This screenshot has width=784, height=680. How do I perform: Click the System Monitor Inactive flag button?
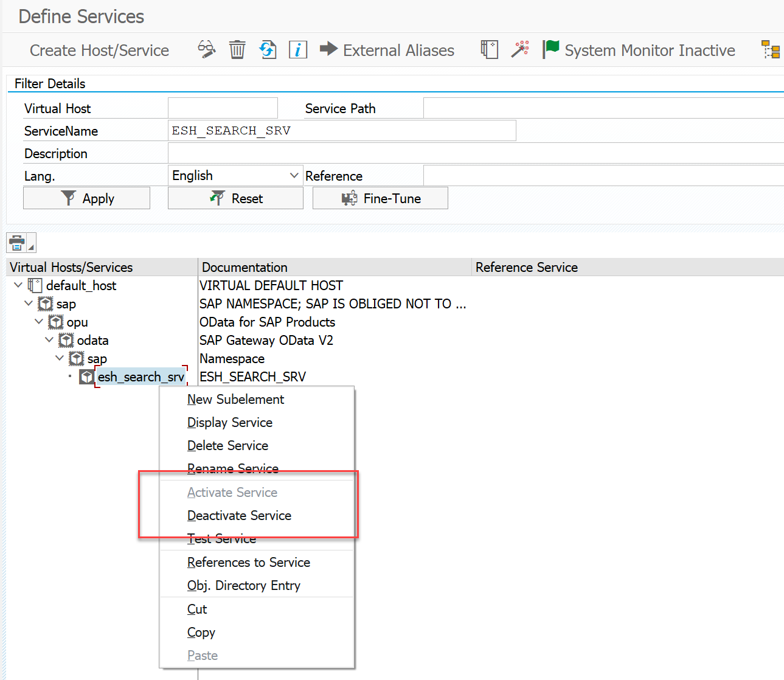pyautogui.click(x=639, y=50)
